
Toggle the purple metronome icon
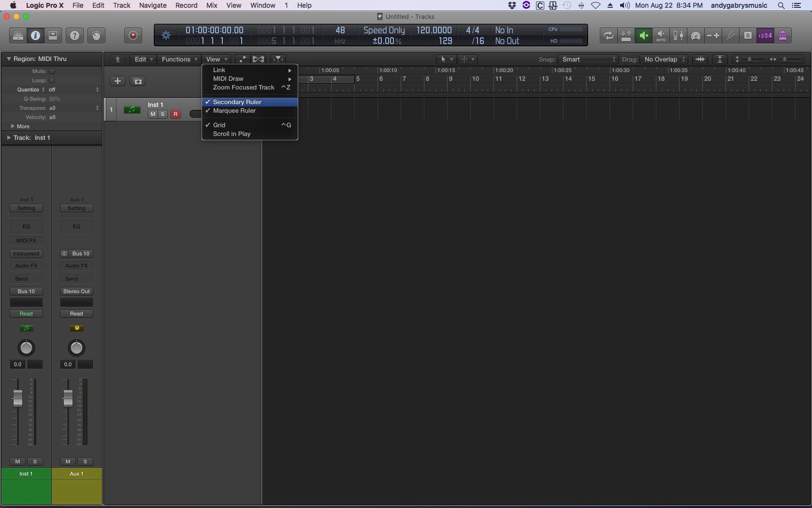coord(783,35)
